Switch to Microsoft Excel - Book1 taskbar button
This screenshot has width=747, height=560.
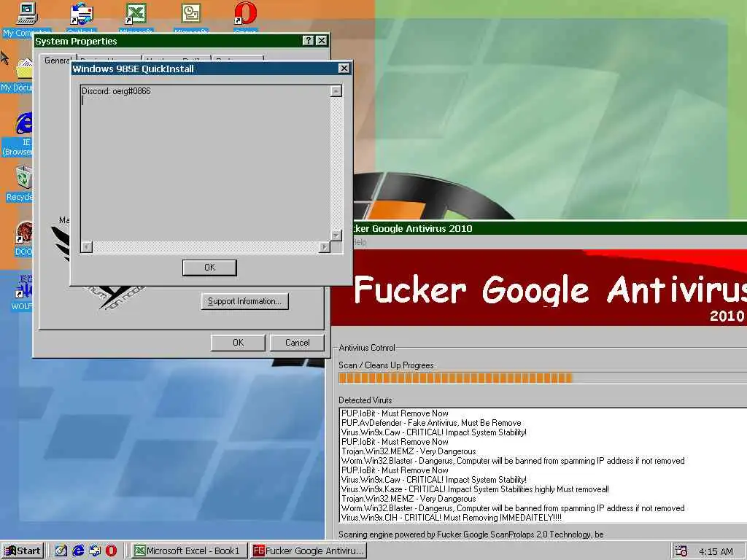189,551
